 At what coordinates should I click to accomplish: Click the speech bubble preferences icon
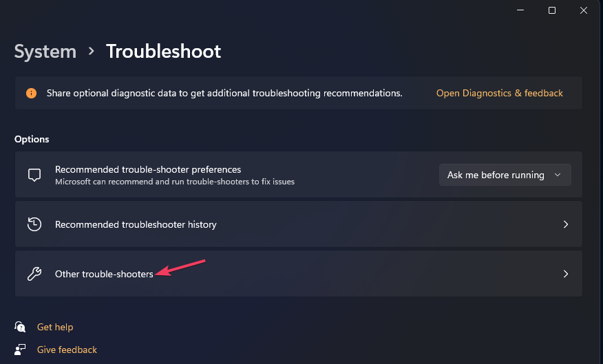34,175
